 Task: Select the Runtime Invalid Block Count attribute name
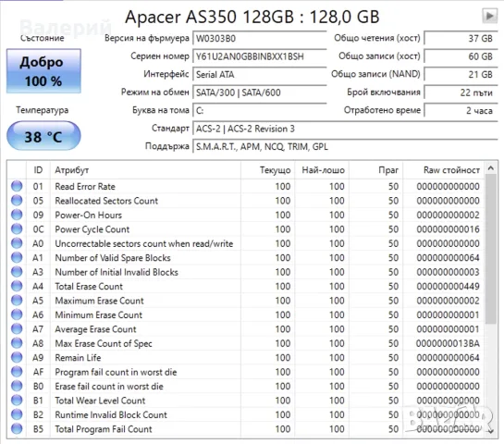point(111,414)
